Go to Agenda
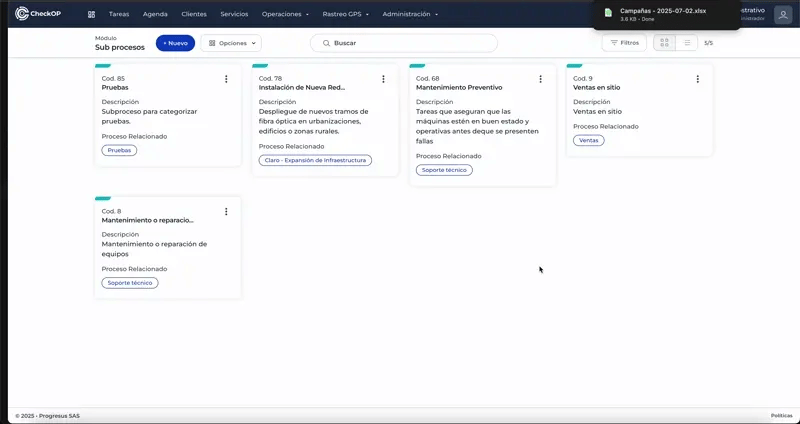 pos(155,14)
